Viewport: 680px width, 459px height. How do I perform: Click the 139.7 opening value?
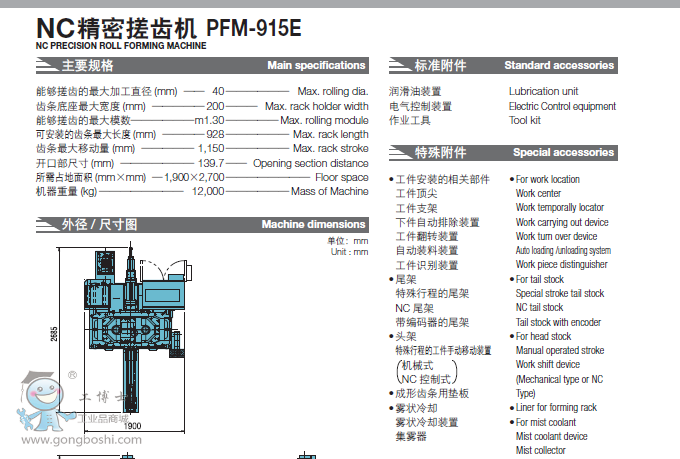tap(211, 163)
